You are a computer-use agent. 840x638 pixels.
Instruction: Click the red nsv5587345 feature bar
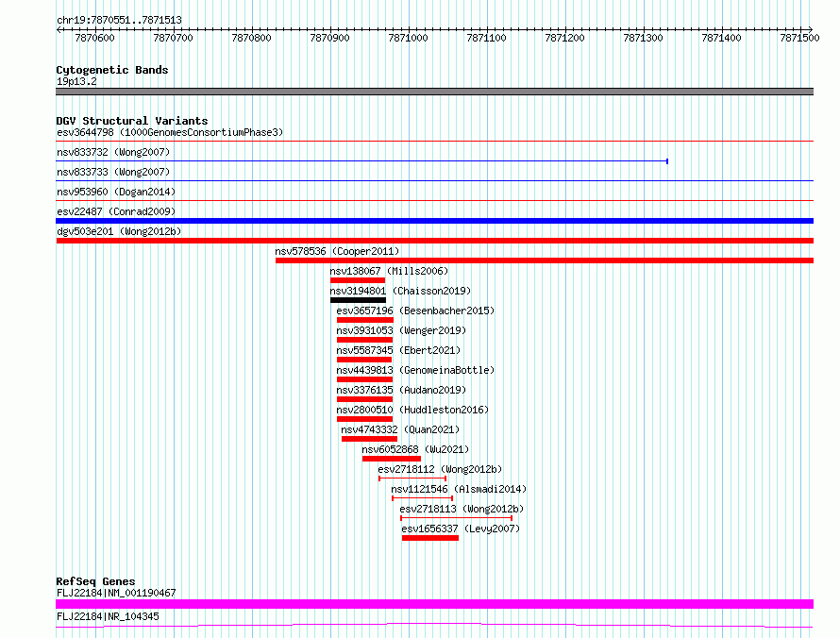[363, 360]
